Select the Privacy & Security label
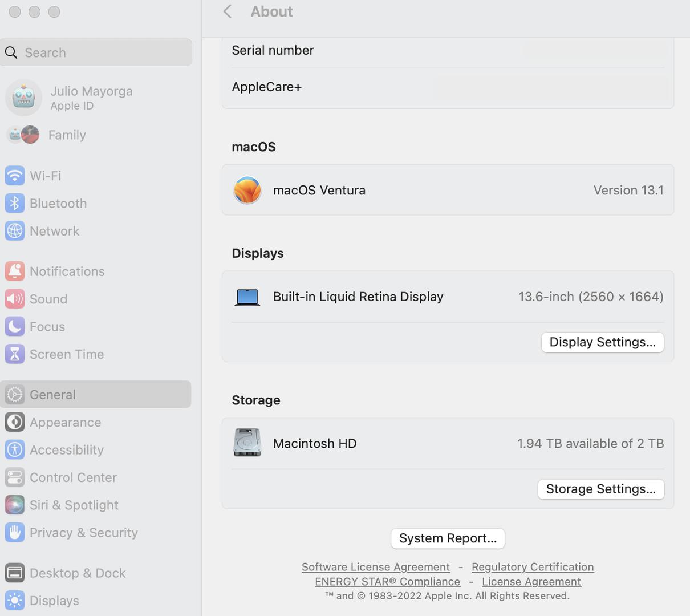 click(84, 533)
